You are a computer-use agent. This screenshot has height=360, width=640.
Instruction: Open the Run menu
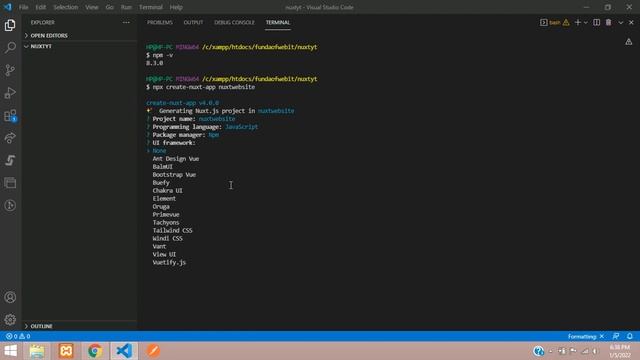126,7
